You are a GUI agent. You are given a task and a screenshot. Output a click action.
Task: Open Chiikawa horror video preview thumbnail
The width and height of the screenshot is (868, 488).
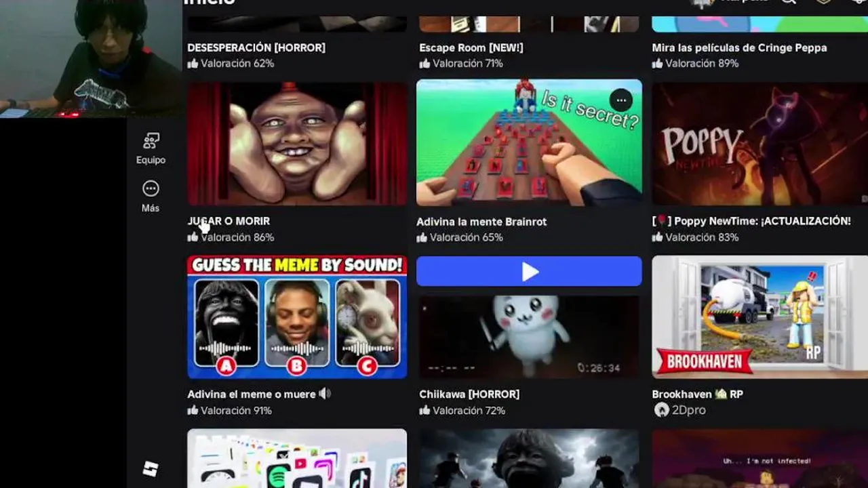(529, 336)
